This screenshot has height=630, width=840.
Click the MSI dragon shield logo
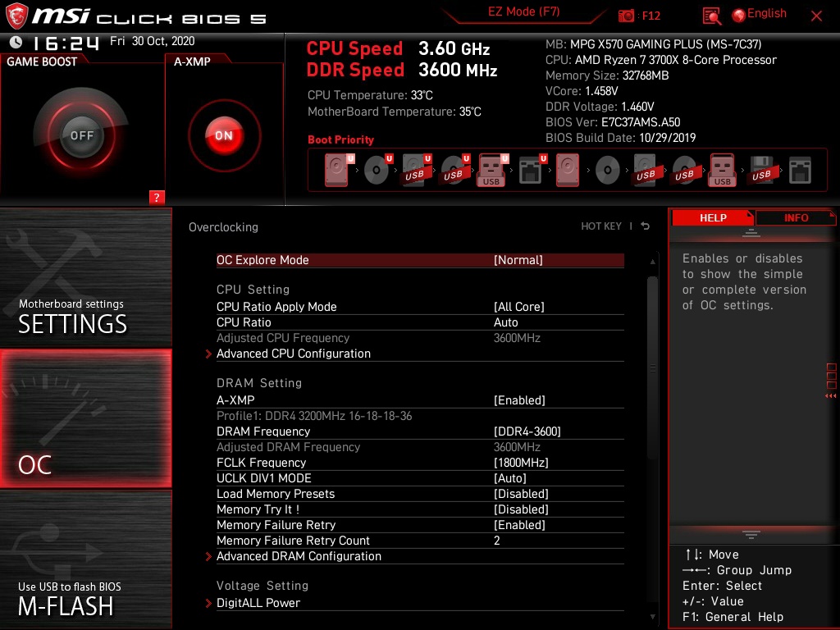pyautogui.click(x=16, y=16)
